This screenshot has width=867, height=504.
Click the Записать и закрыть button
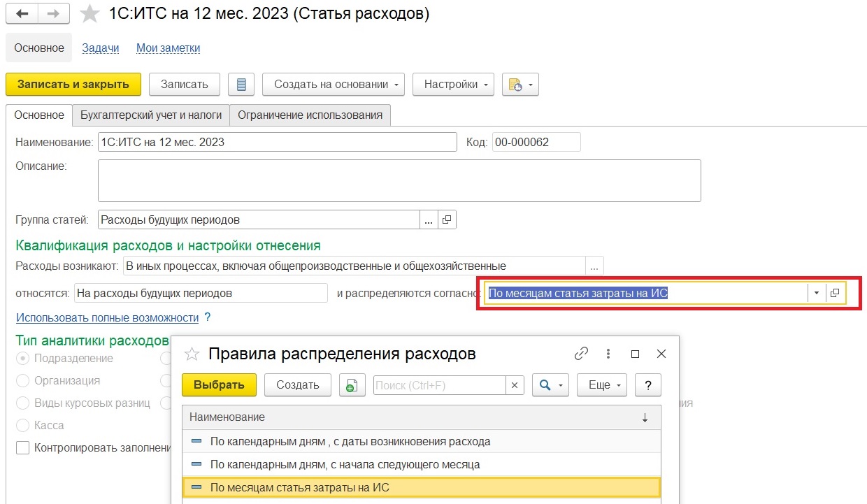pyautogui.click(x=73, y=85)
